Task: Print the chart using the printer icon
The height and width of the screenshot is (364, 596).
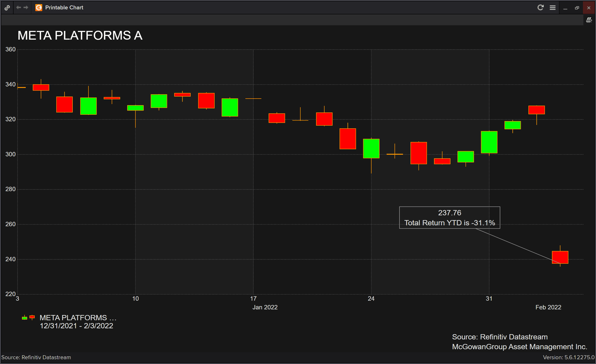Action: tap(589, 20)
